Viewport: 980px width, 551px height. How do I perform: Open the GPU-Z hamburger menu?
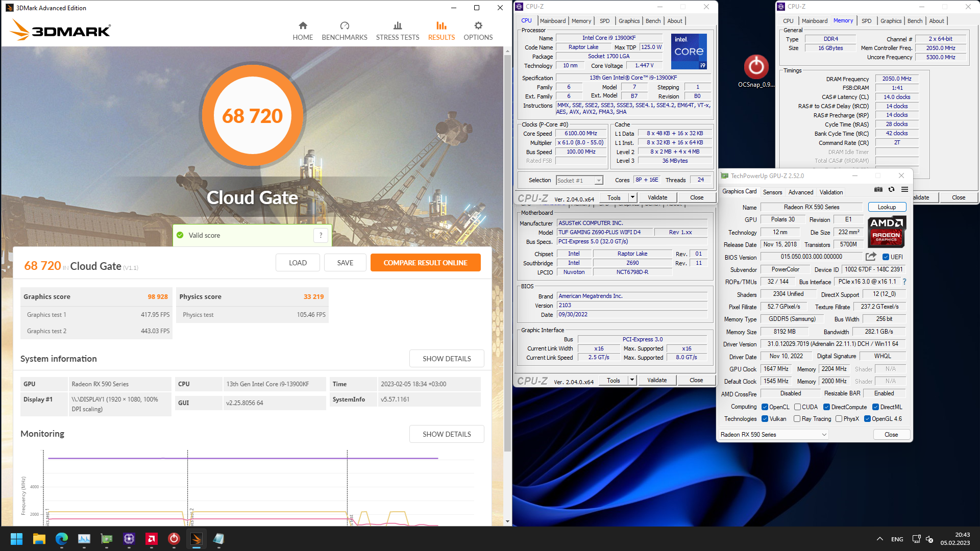[904, 189]
